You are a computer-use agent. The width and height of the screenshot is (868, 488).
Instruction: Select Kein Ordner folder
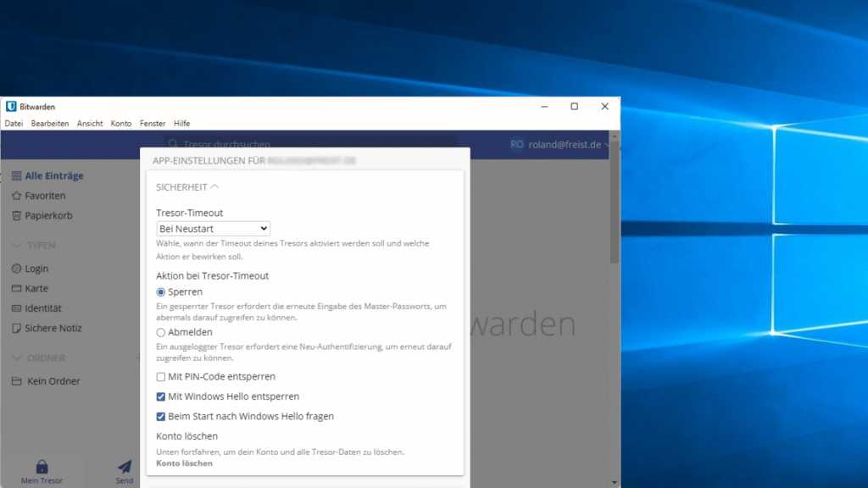(53, 381)
